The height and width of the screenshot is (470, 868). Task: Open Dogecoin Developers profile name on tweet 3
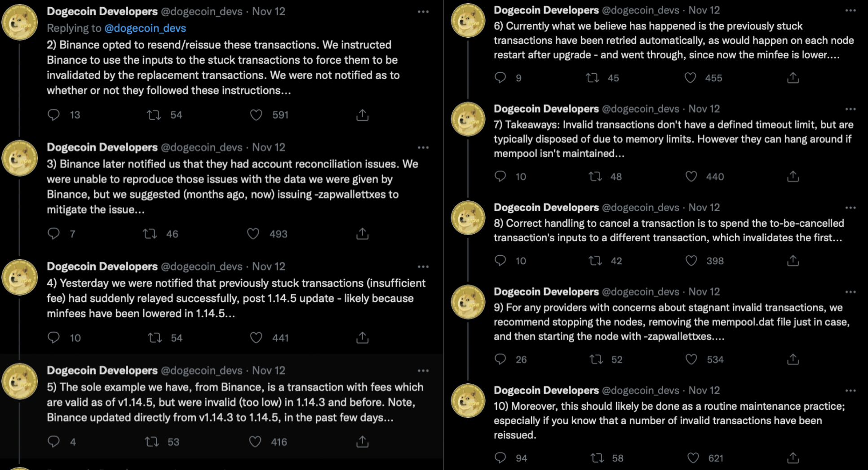click(x=102, y=147)
